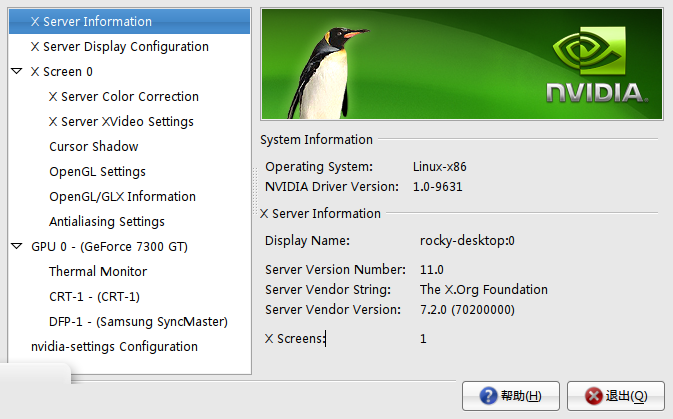Click the penguin image in the banner
The image size is (673, 419).
[329, 72]
